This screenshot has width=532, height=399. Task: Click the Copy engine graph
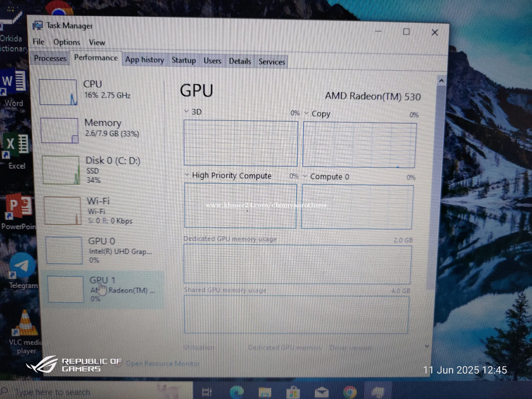(359, 145)
